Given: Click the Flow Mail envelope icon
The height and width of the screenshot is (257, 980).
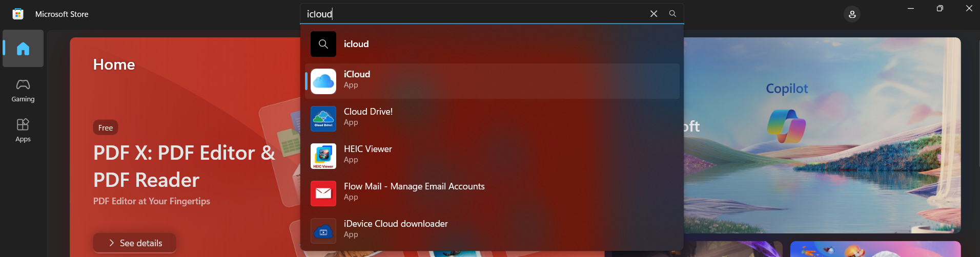Looking at the screenshot, I should 323,194.
